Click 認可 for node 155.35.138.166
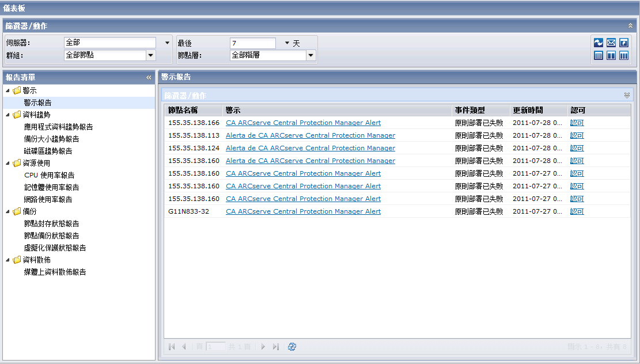The height and width of the screenshot is (364, 640). click(x=577, y=123)
